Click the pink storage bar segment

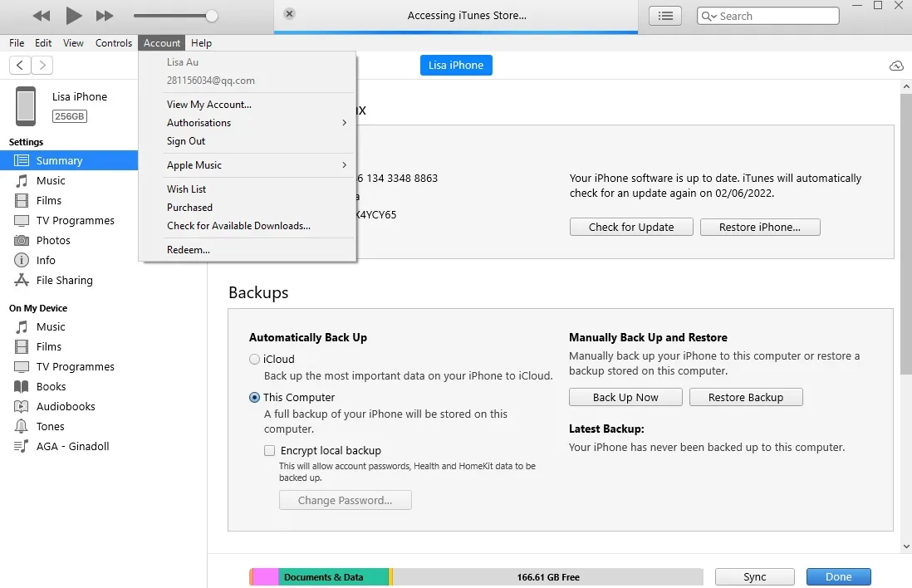tap(266, 577)
